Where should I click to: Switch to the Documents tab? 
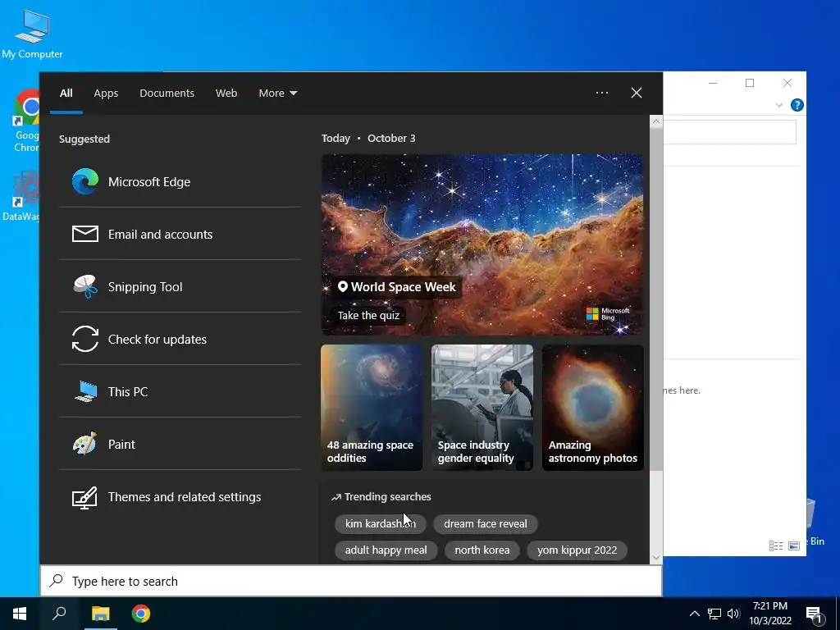point(167,94)
